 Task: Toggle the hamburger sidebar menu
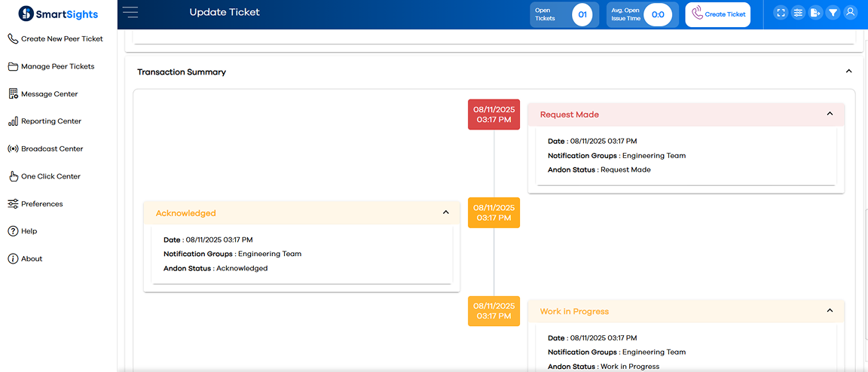click(x=130, y=12)
